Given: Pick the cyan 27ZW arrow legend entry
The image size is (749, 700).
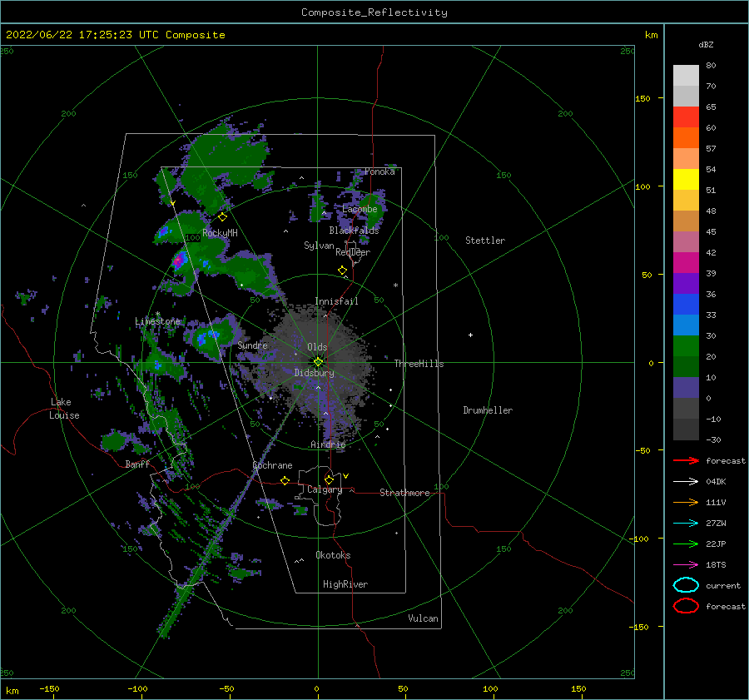Looking at the screenshot, I should [x=686, y=524].
